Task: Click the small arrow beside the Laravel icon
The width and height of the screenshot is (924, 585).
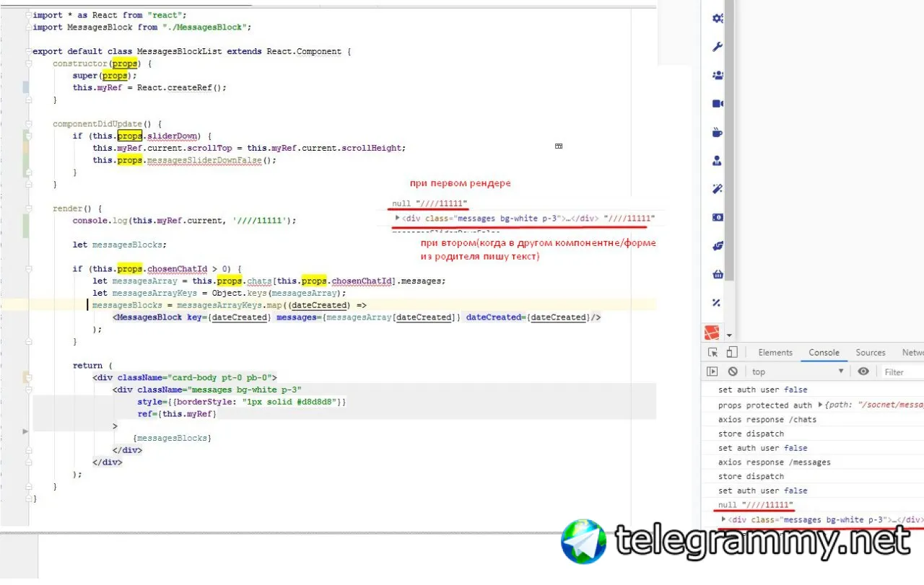Action: coord(729,335)
